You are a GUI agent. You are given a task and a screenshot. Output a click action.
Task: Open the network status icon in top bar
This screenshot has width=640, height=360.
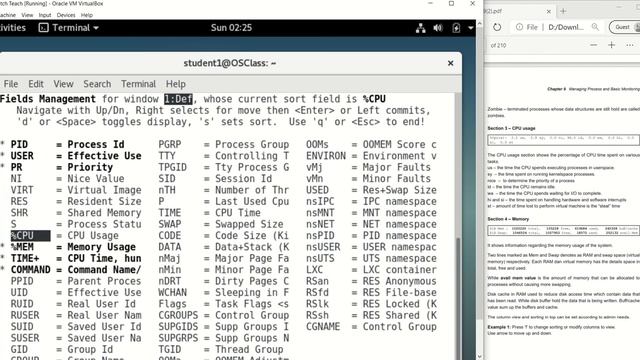(x=420, y=28)
